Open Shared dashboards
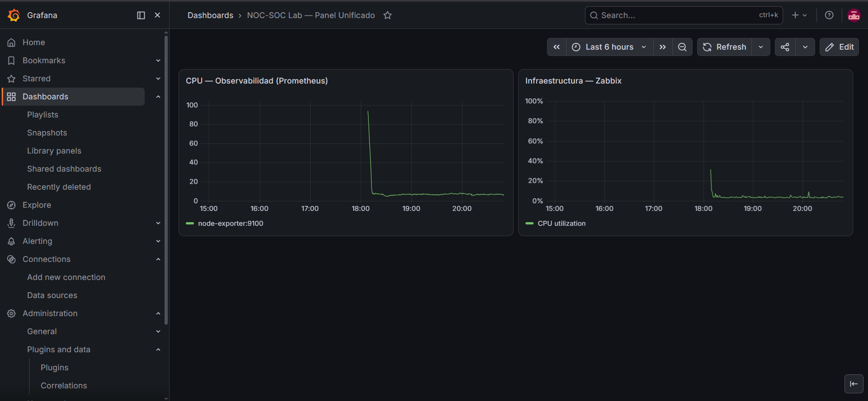The image size is (868, 401). (64, 169)
